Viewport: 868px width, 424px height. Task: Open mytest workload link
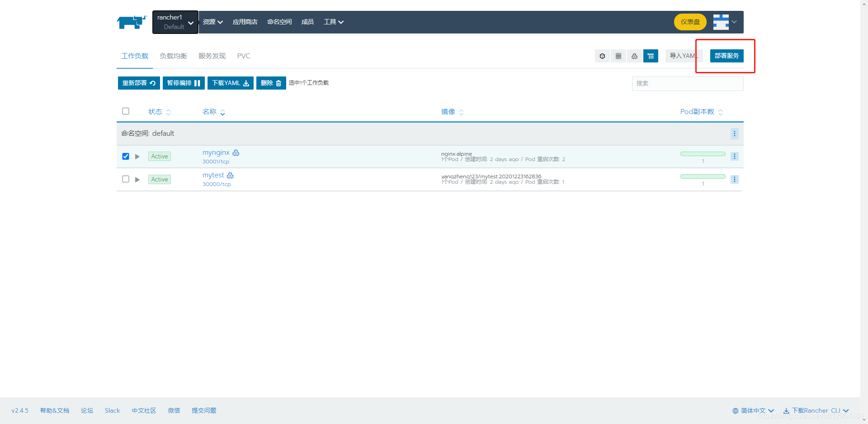(213, 176)
